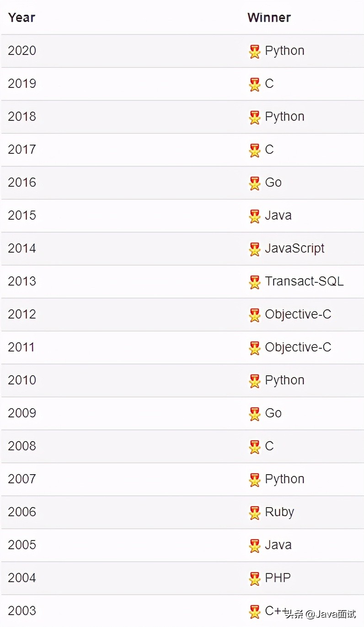Select the 2004 year cell
The height and width of the screenshot is (627, 364).
[22, 578]
